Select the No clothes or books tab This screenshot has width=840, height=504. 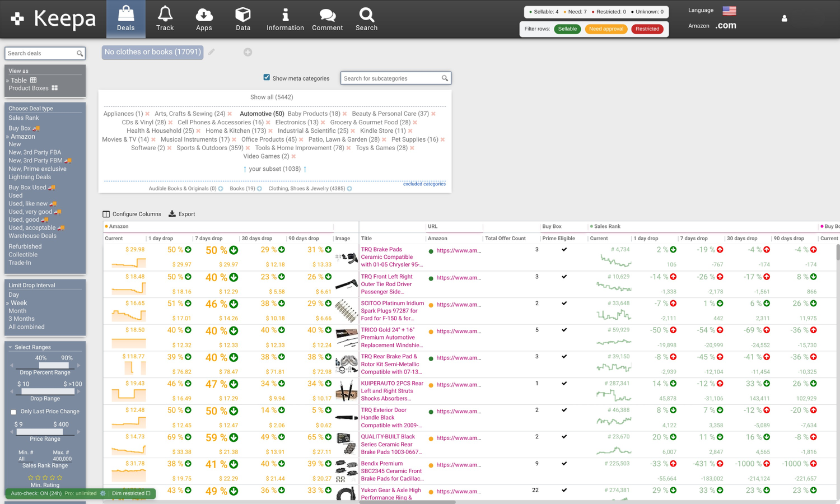click(x=152, y=52)
